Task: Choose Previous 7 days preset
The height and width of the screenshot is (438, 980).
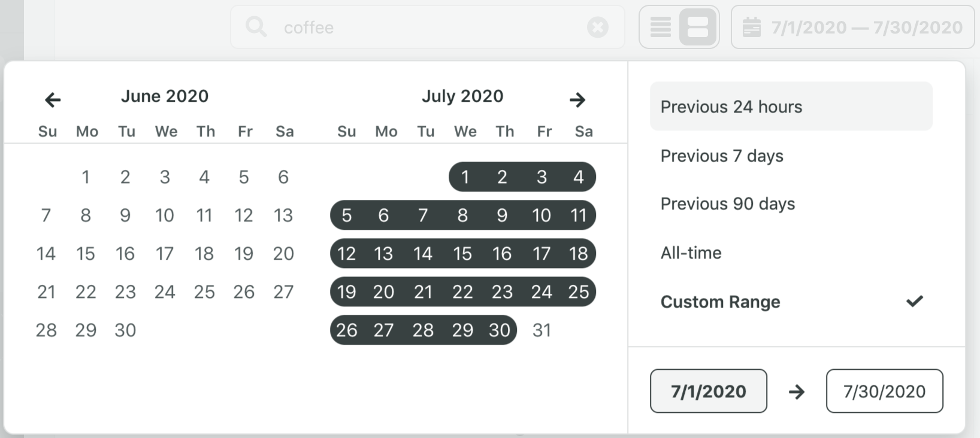Action: coord(791,156)
